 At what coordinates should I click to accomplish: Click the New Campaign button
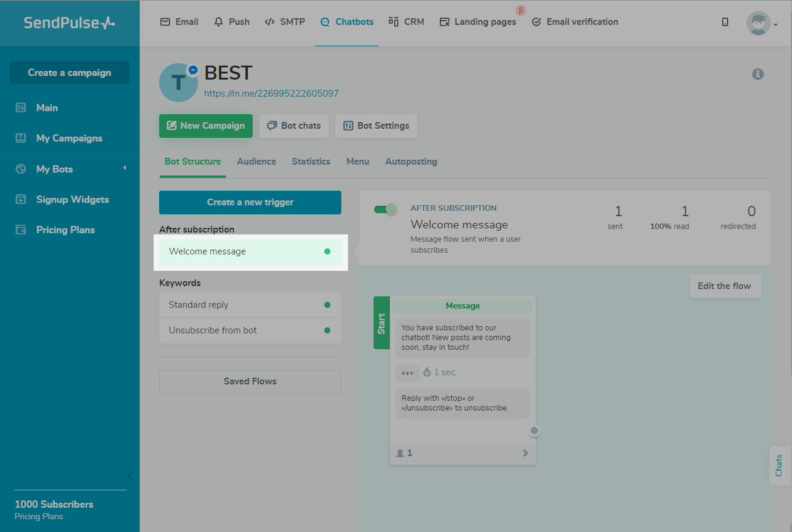[x=205, y=126]
